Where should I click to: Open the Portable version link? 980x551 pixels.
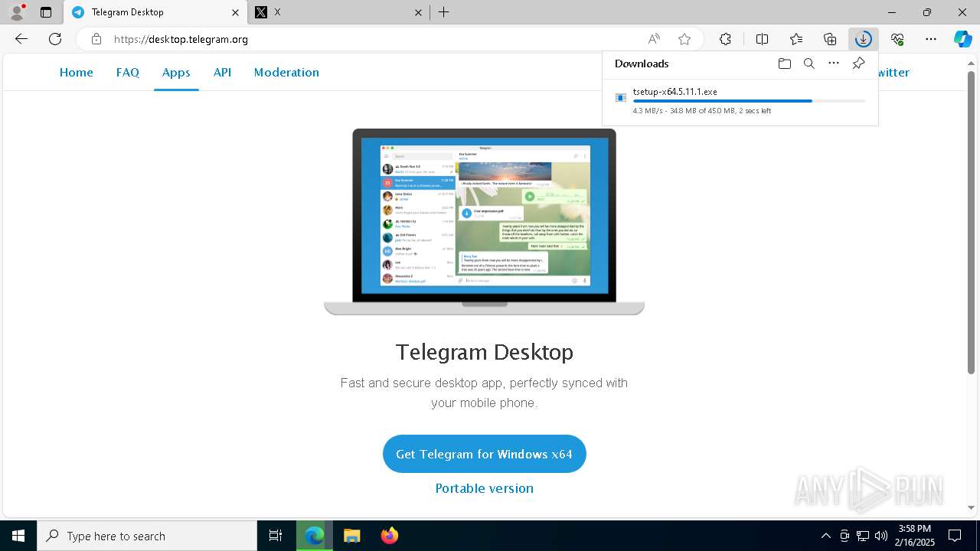point(484,488)
